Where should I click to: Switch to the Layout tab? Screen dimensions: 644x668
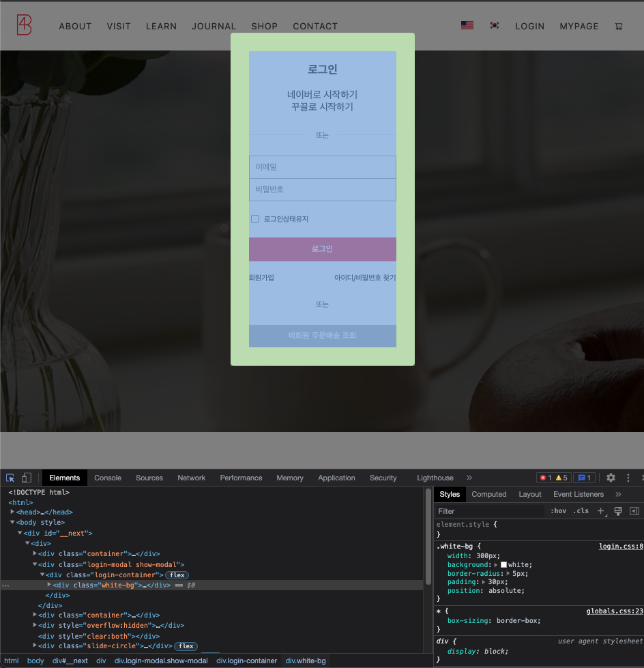(530, 494)
